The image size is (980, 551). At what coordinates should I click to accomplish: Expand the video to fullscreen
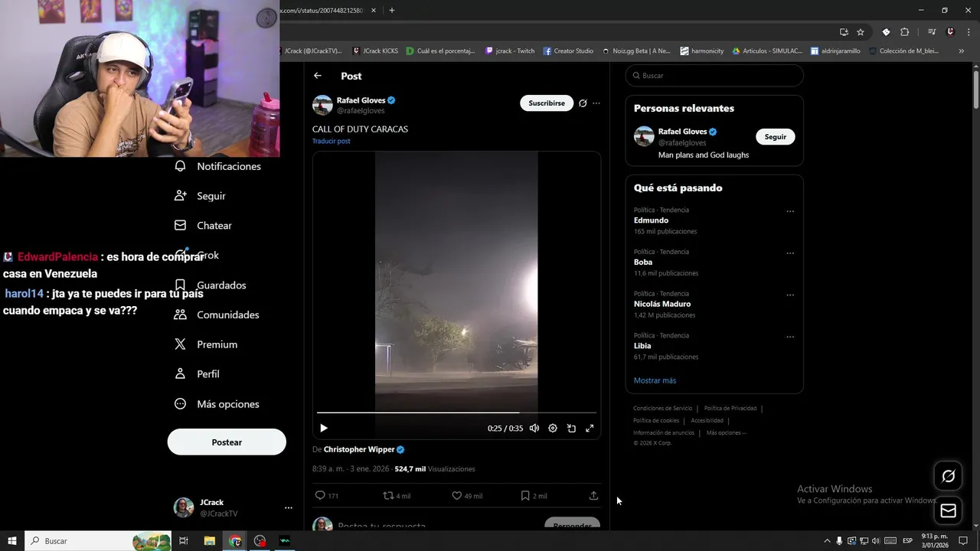click(590, 429)
